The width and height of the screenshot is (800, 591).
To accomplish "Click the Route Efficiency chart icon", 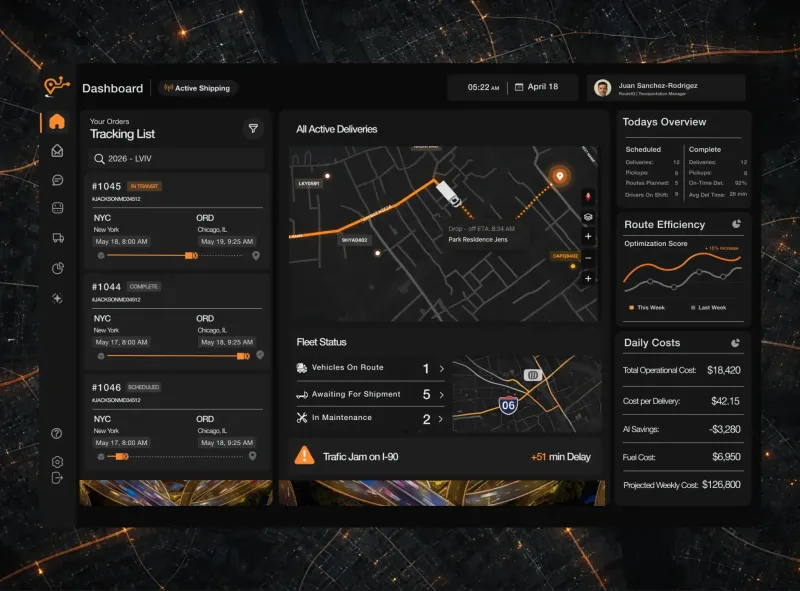I will (736, 224).
